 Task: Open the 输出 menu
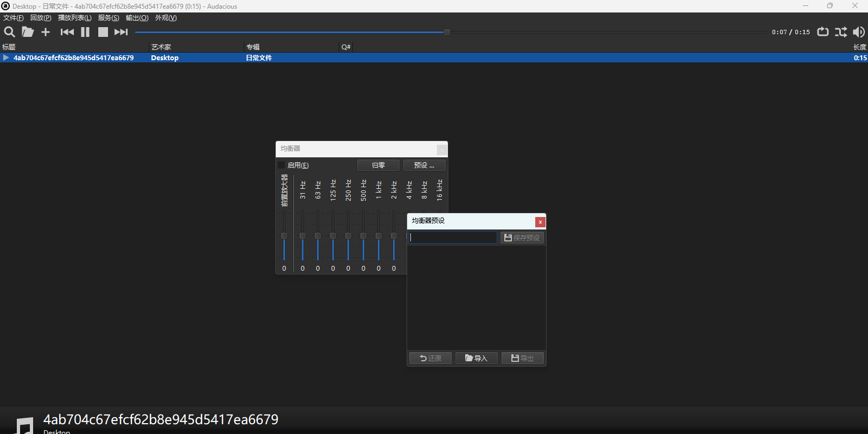coord(137,18)
